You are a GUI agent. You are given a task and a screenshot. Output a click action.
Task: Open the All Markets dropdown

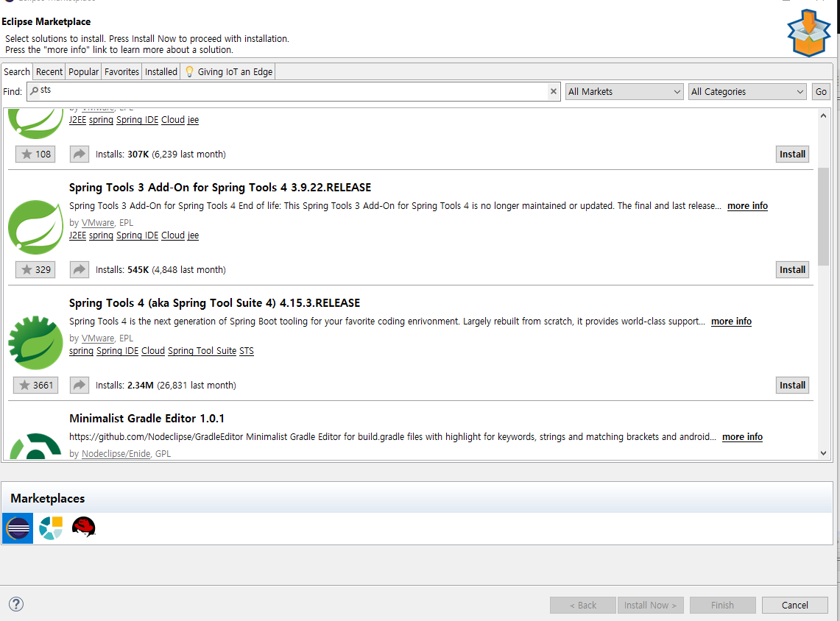tap(624, 91)
